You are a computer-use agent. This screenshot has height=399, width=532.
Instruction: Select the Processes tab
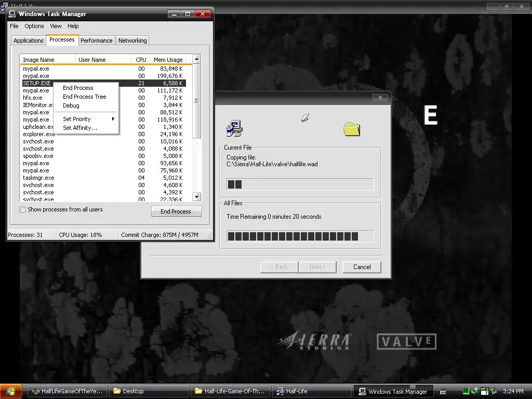[62, 39]
